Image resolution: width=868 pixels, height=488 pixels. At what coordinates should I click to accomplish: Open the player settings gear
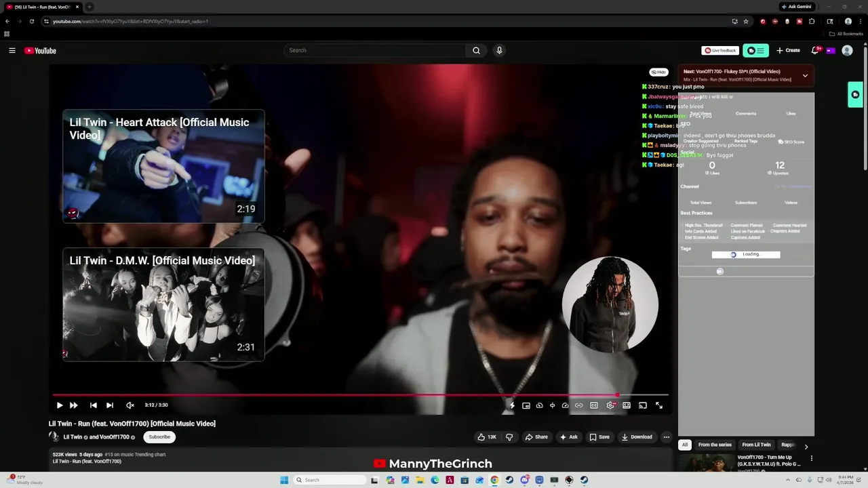coord(610,405)
